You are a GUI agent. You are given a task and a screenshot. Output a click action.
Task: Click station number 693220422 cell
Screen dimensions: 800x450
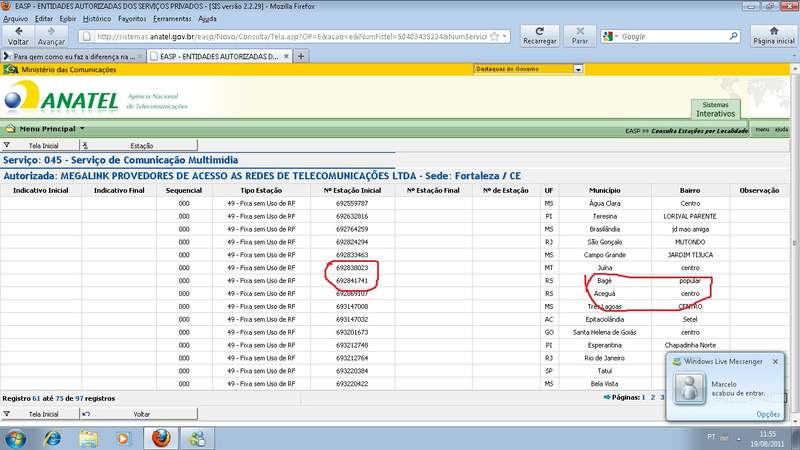pyautogui.click(x=352, y=384)
